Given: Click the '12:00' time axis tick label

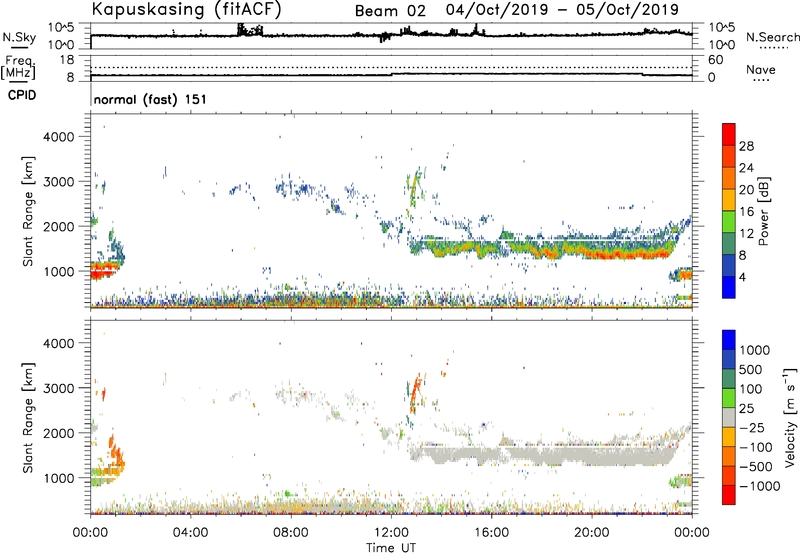Looking at the screenshot, I should 391,533.
